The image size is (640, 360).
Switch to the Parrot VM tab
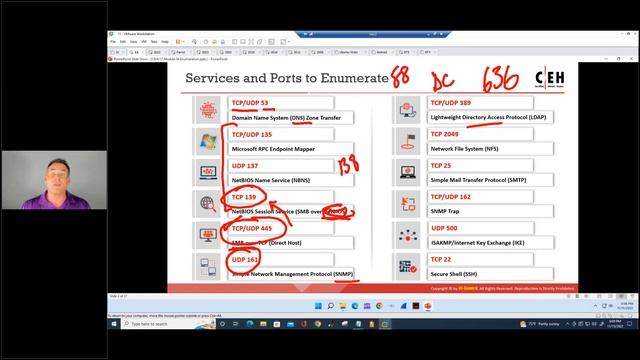click(x=178, y=52)
